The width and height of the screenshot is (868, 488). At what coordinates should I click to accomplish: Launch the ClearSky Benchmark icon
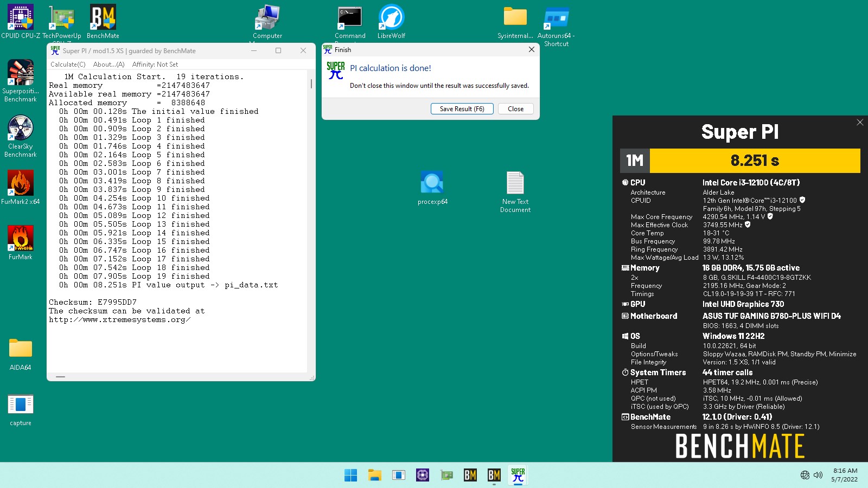coord(21,136)
